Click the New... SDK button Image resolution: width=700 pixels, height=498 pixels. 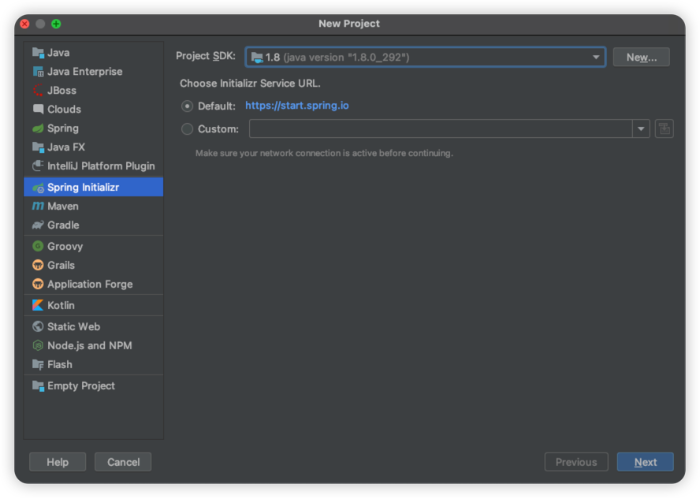tap(641, 57)
